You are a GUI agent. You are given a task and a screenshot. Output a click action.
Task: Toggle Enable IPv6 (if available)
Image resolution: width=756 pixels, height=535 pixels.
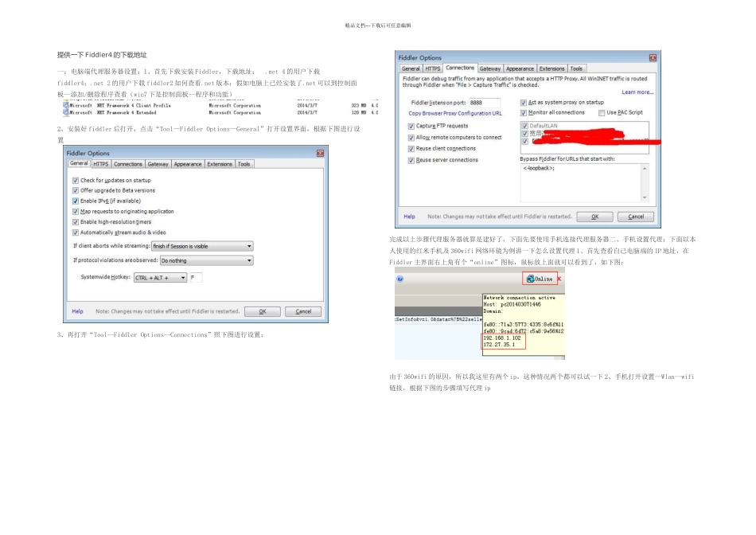click(x=76, y=201)
